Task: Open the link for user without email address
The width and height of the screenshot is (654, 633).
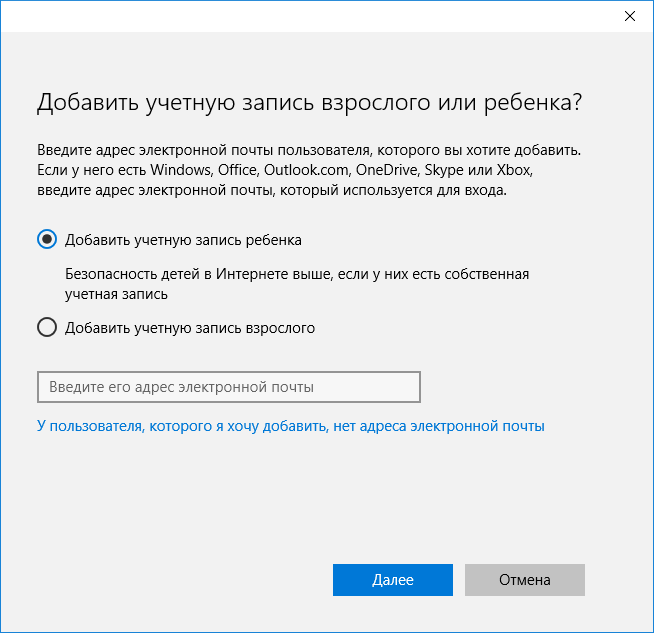Action: pos(290,426)
